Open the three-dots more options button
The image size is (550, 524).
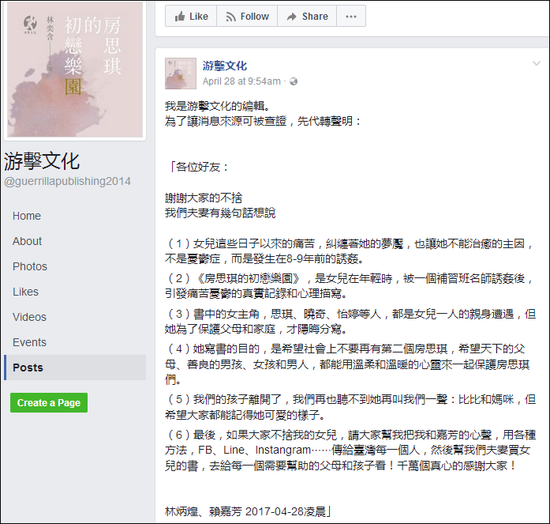pos(351,16)
